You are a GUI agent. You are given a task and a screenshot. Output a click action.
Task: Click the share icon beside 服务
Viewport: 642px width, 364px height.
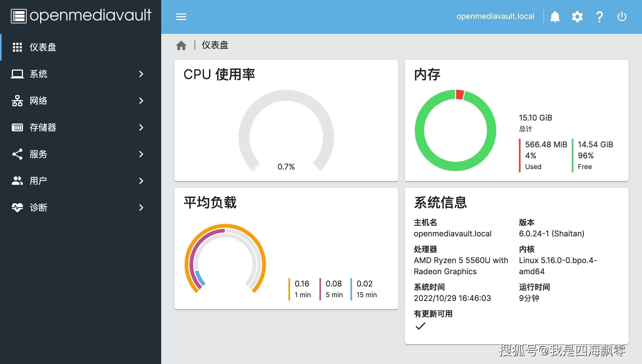click(17, 154)
